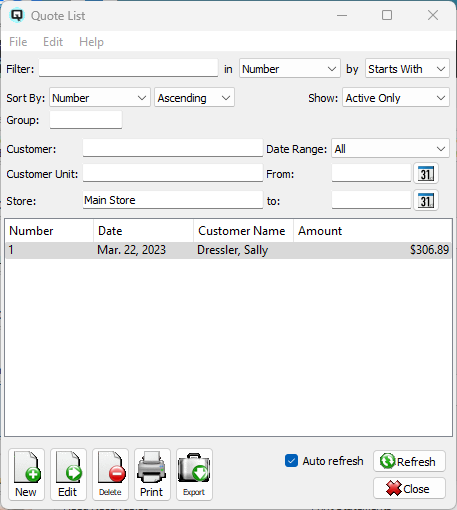The width and height of the screenshot is (457, 510).
Task: Open the File menu
Action: 18,42
